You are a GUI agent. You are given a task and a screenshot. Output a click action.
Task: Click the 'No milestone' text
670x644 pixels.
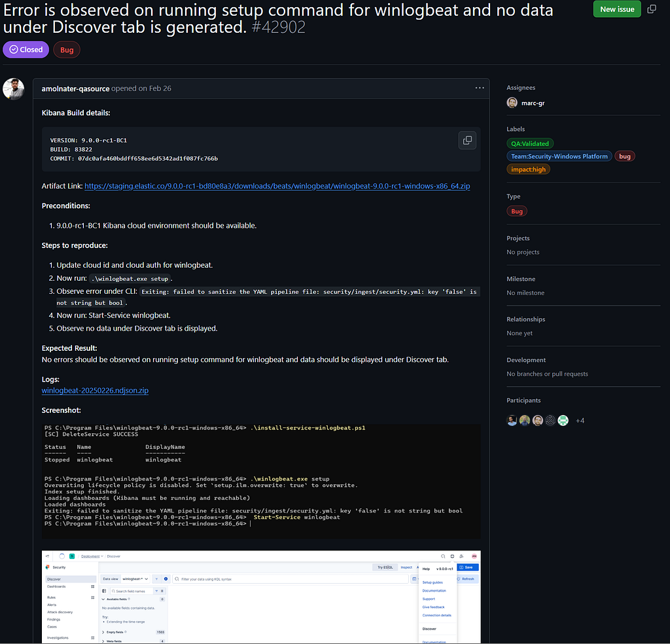(525, 293)
